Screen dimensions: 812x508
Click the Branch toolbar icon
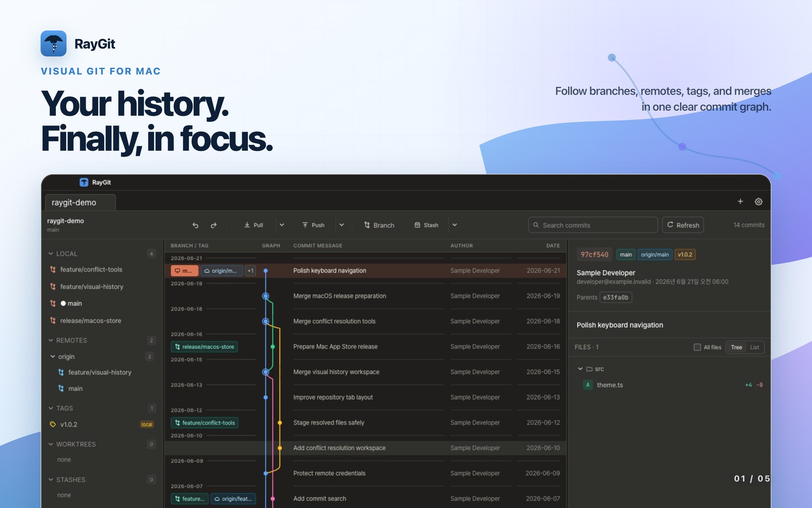click(x=367, y=225)
